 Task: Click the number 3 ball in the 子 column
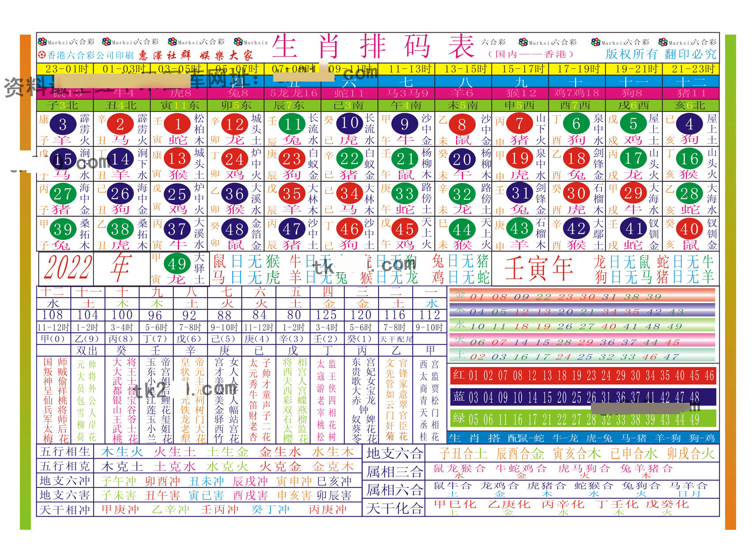coord(63,124)
